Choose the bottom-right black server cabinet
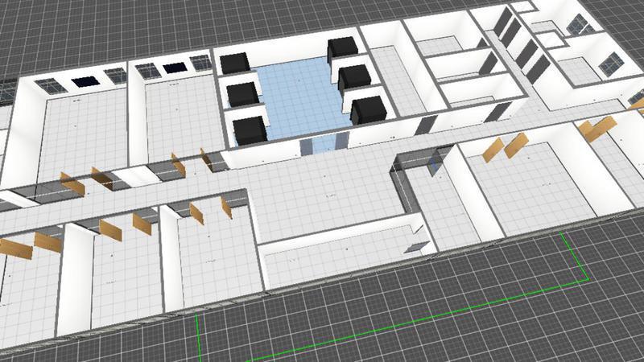The image size is (644, 362). click(366, 109)
